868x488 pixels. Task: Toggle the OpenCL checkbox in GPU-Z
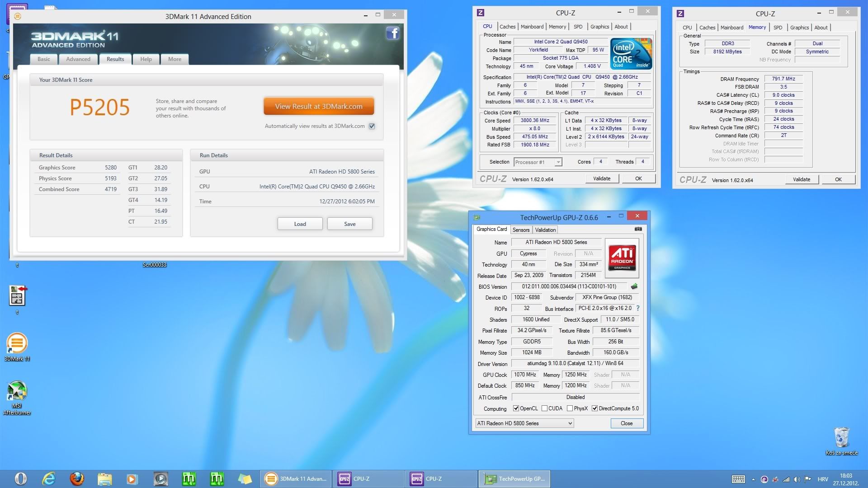(x=516, y=408)
